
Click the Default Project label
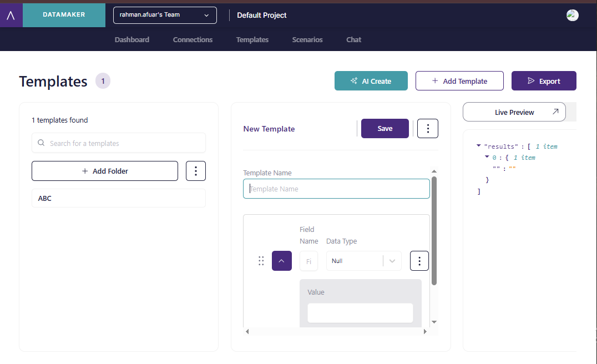[x=261, y=15]
